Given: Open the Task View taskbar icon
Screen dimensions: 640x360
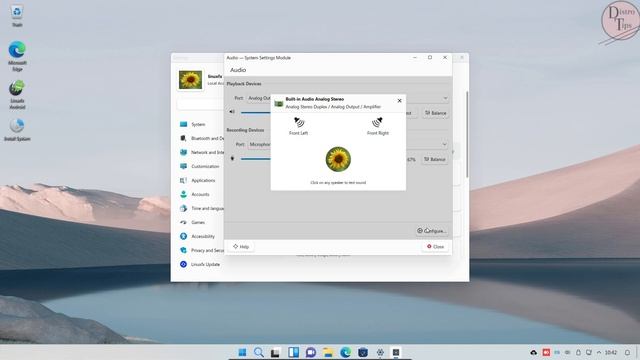Looking at the screenshot, I should point(276,352).
